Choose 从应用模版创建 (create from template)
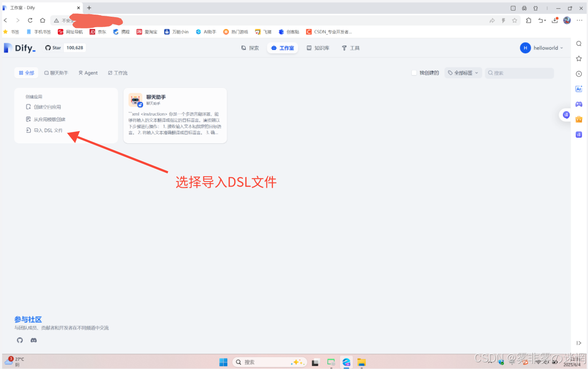 pyautogui.click(x=46, y=119)
